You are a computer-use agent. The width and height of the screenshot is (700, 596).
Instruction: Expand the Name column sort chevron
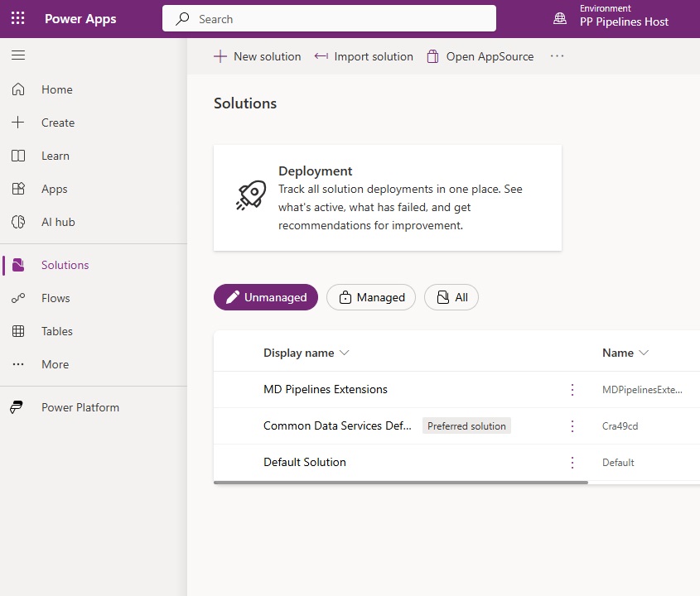pyautogui.click(x=644, y=353)
